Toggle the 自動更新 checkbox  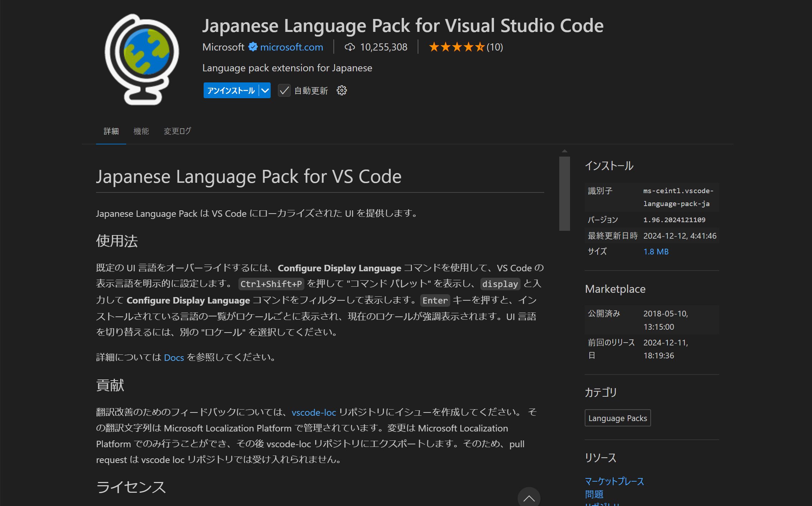click(284, 90)
